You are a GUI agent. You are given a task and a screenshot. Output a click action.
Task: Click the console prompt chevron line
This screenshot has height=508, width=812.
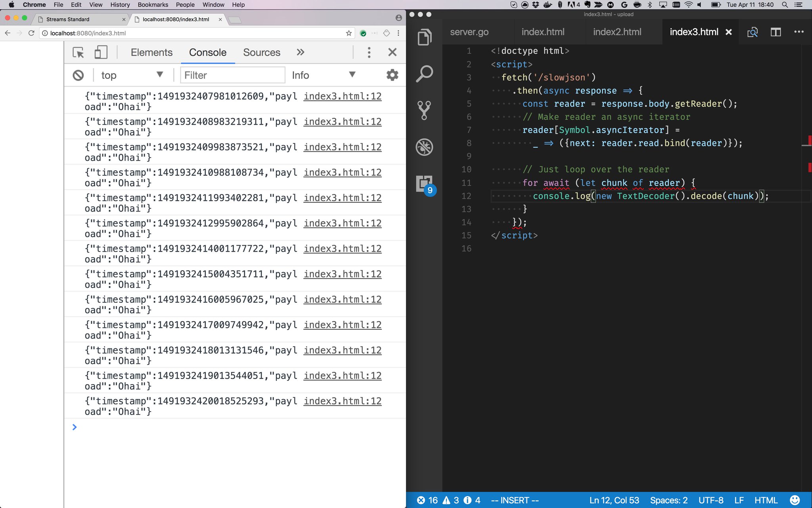click(x=75, y=427)
